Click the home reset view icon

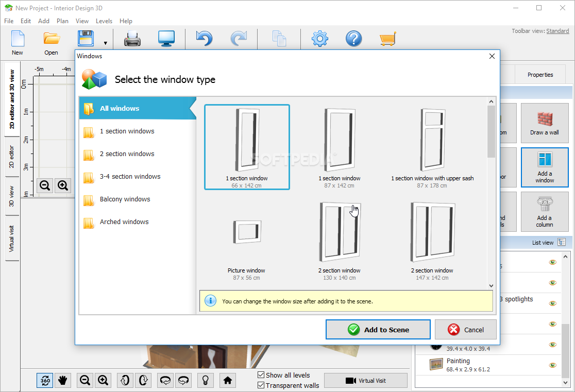pyautogui.click(x=228, y=381)
